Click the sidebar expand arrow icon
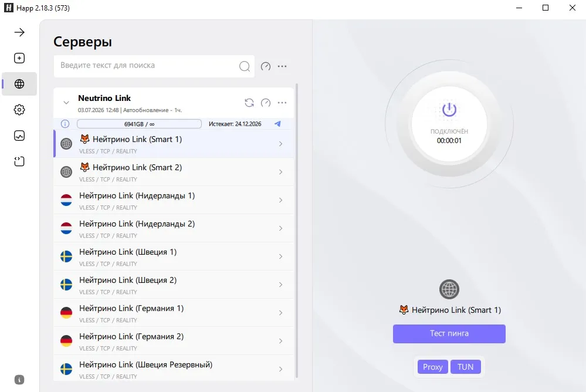 coord(19,32)
